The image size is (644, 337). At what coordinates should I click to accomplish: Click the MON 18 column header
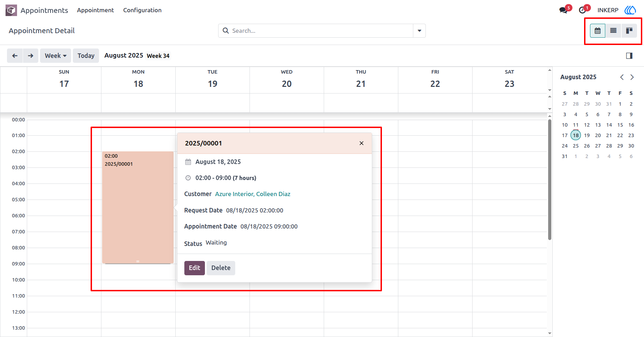pos(138,80)
